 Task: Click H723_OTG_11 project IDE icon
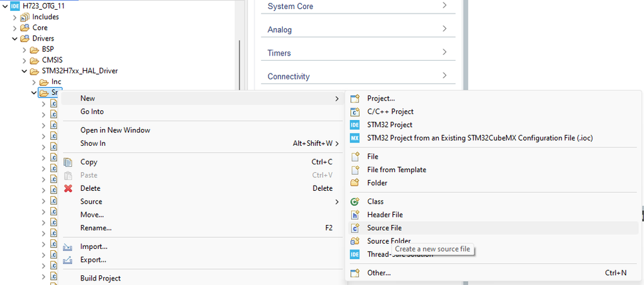click(x=15, y=6)
